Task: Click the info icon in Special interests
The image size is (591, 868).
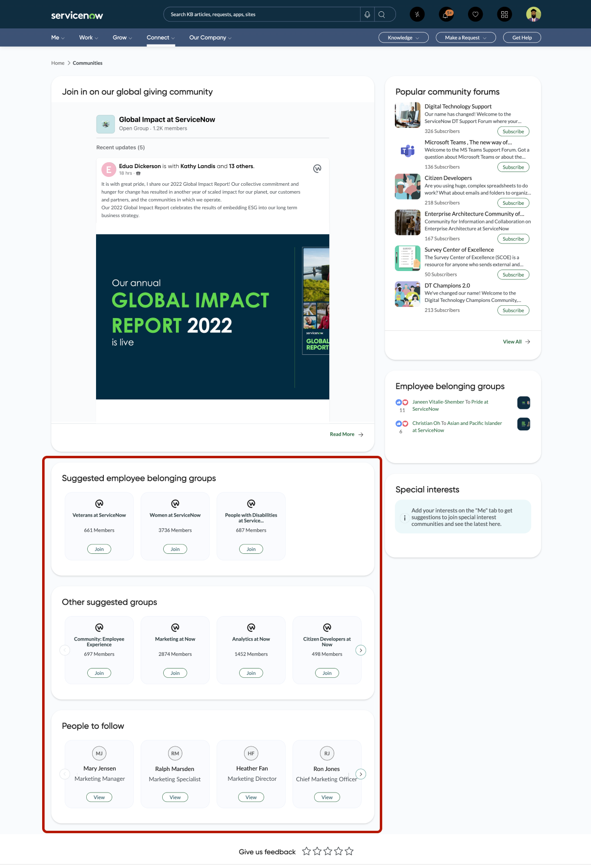Action: pyautogui.click(x=404, y=518)
